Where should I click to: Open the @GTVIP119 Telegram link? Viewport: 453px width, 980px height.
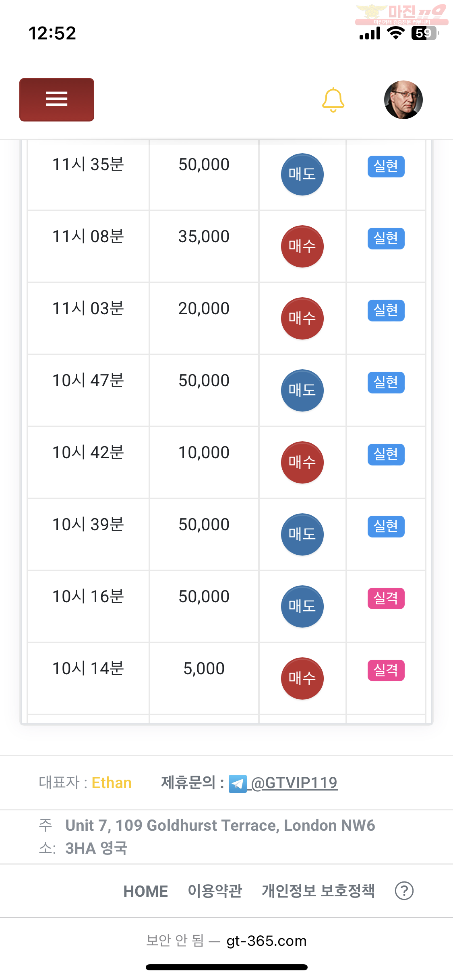click(x=294, y=783)
